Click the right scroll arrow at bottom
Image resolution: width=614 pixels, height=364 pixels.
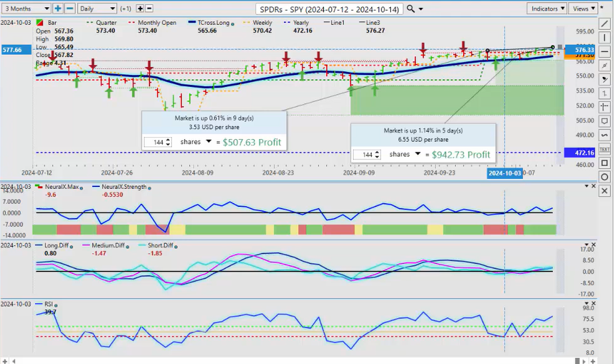coord(585,361)
